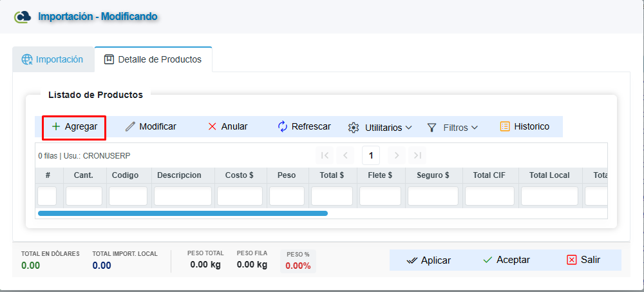Click the Descripcion filter input field
The image size is (644, 292).
coord(183,196)
